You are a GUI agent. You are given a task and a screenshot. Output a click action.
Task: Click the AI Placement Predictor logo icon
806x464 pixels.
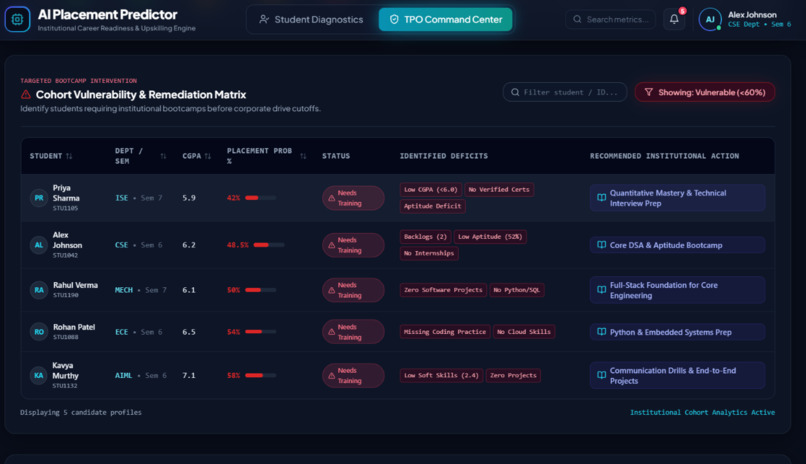point(17,20)
